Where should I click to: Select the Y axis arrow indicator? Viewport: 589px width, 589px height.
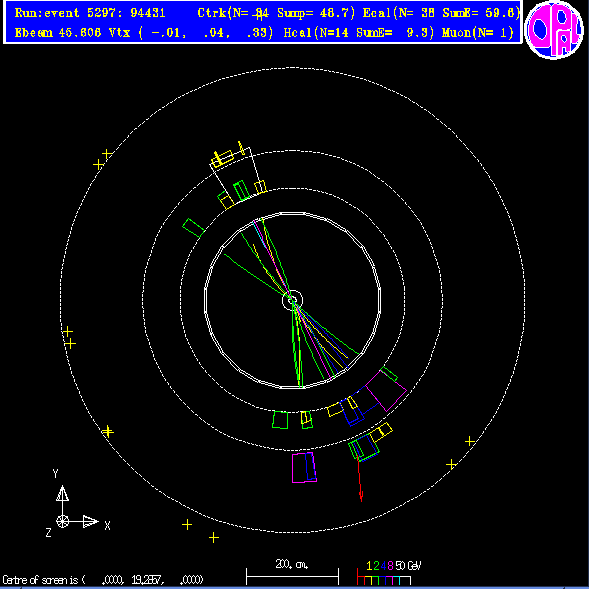click(62, 494)
